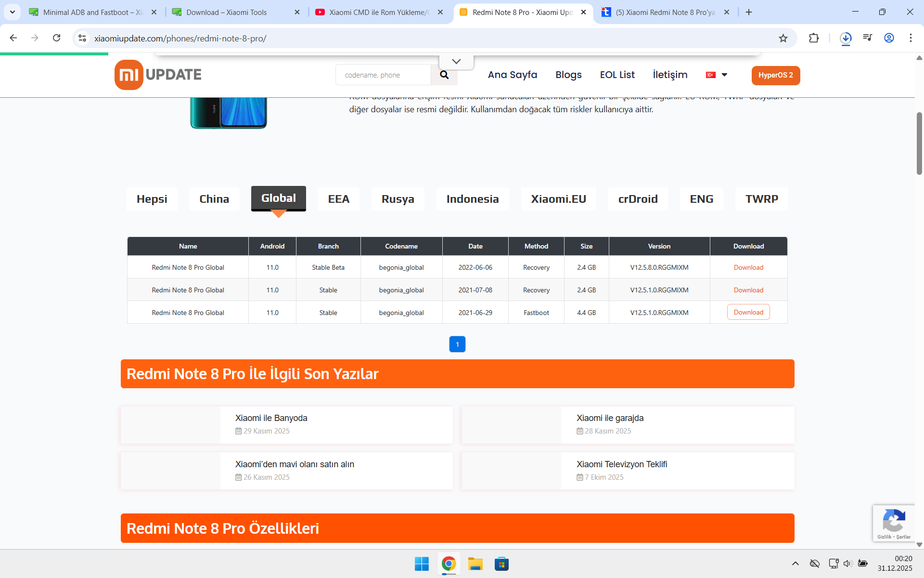Click pagination page 1 button
This screenshot has width=924, height=578.
click(x=457, y=344)
